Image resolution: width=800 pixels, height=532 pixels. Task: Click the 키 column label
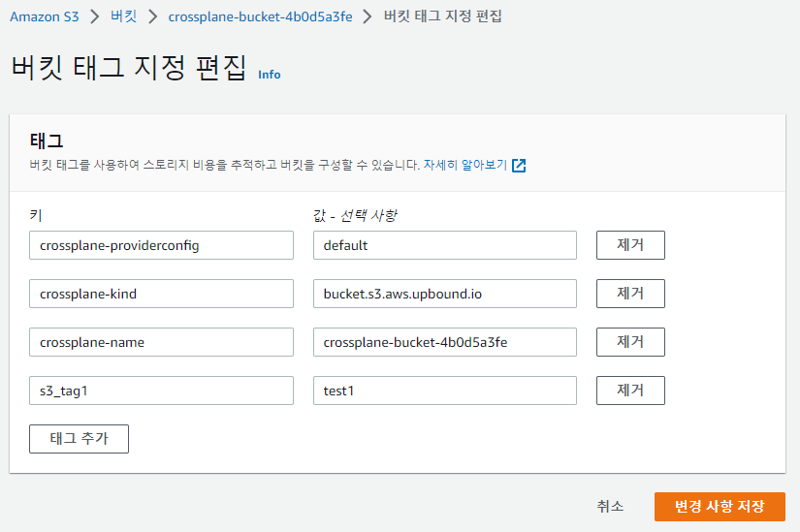pos(36,215)
